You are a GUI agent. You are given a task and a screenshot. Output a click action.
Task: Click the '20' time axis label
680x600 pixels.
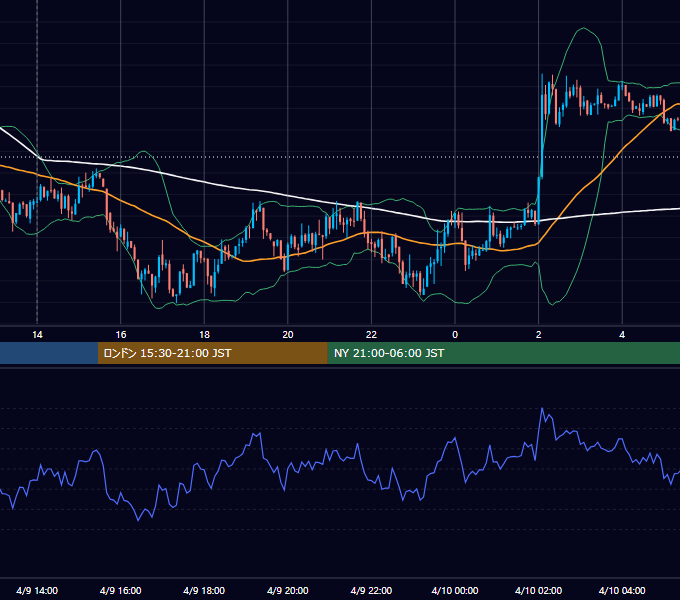288,335
